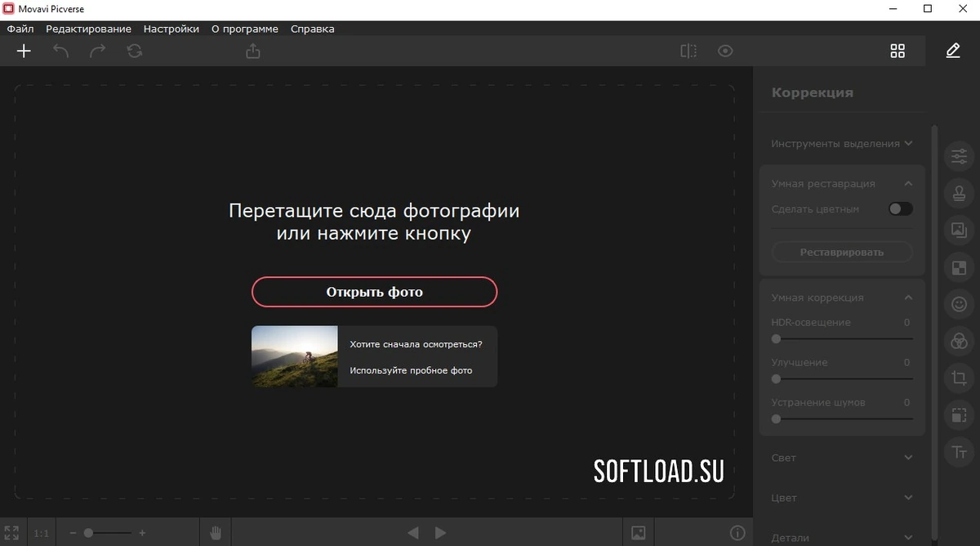Open the resize tool with dashed square

click(x=959, y=415)
